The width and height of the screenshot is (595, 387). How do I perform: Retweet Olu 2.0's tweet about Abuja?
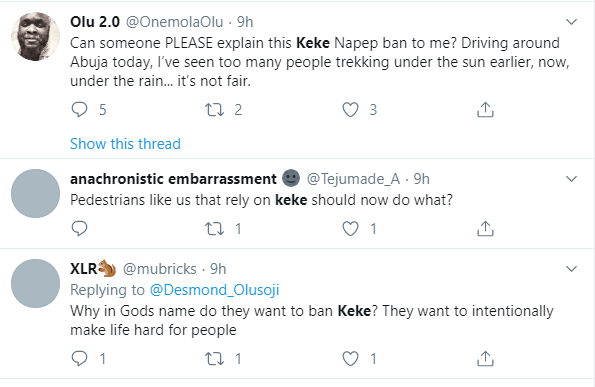[x=214, y=110]
